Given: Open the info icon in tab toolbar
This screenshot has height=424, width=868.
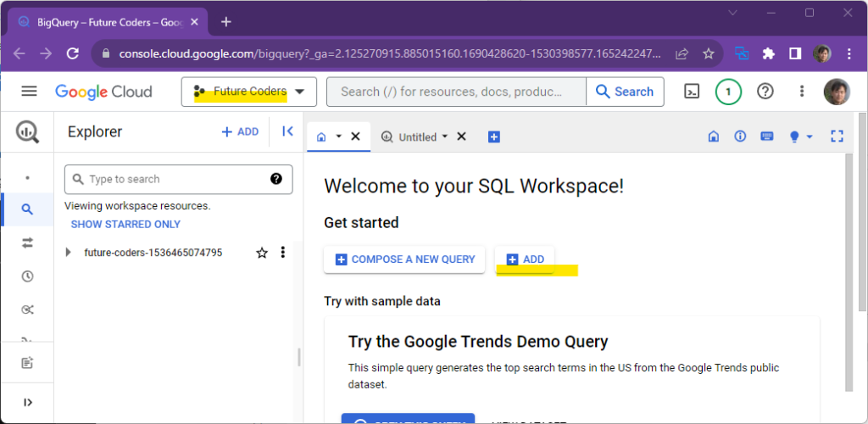Looking at the screenshot, I should point(740,137).
